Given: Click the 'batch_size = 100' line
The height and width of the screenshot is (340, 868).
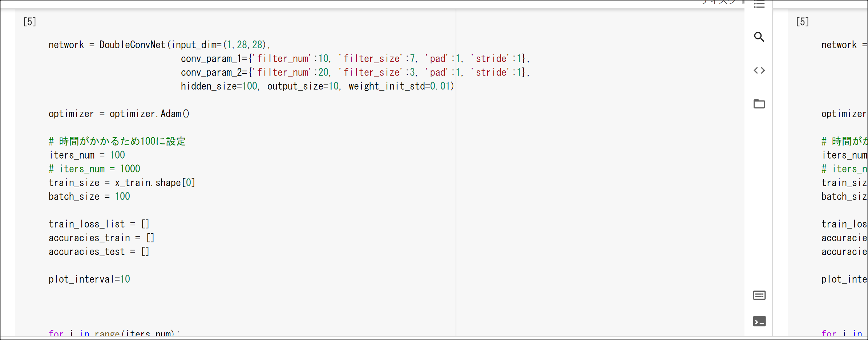Looking at the screenshot, I should 89,197.
